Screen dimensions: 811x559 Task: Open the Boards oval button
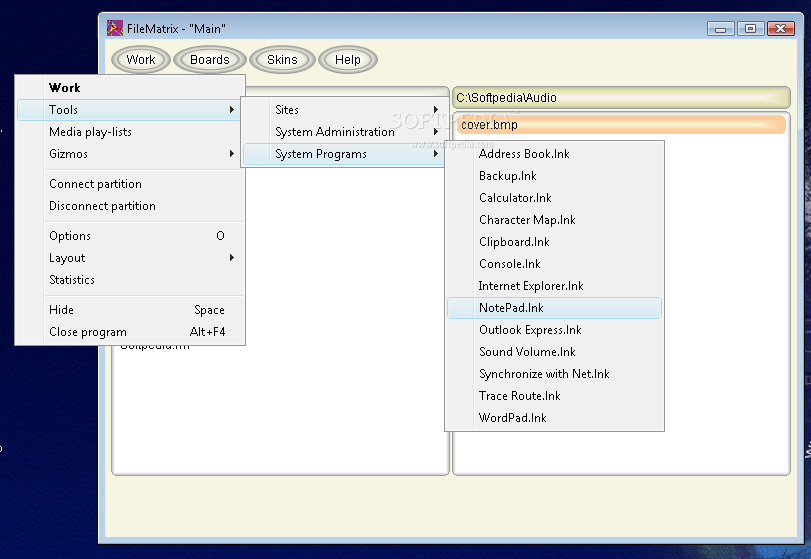click(x=209, y=59)
